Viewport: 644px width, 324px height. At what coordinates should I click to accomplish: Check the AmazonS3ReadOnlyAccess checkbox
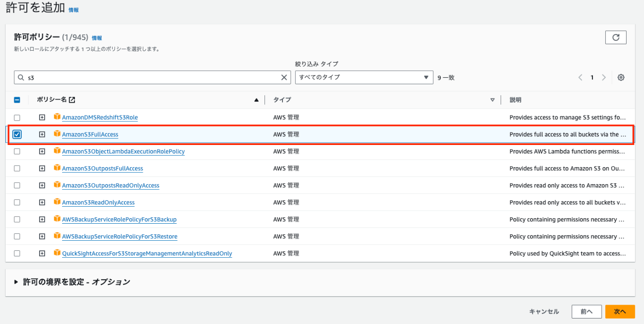[17, 202]
